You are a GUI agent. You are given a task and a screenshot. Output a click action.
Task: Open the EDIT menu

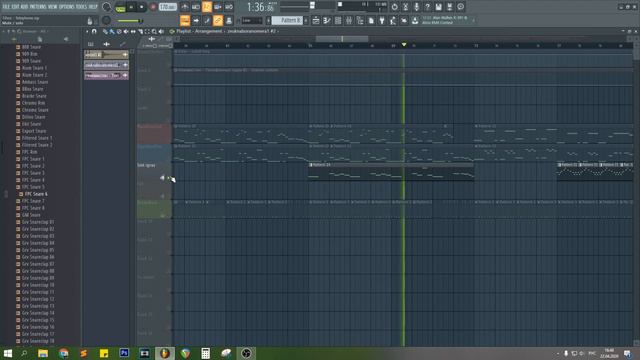click(15, 7)
